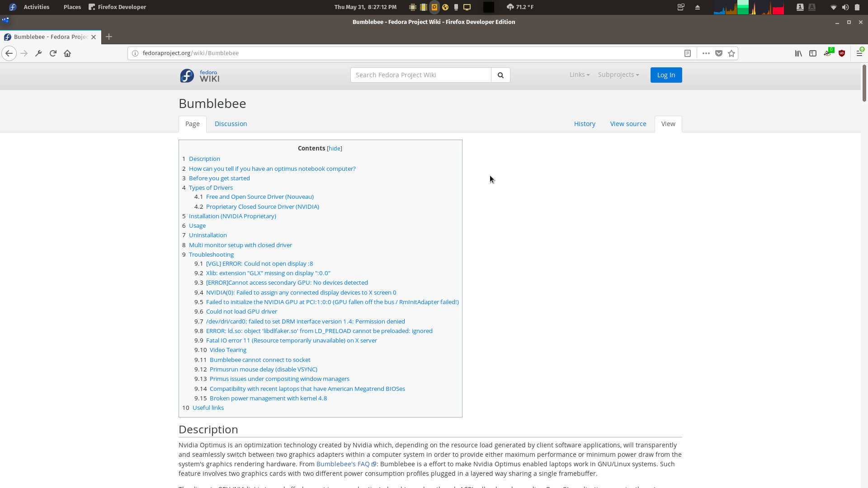
Task: Open Free and Open Source Driver (Nouveau)
Action: 259,197
